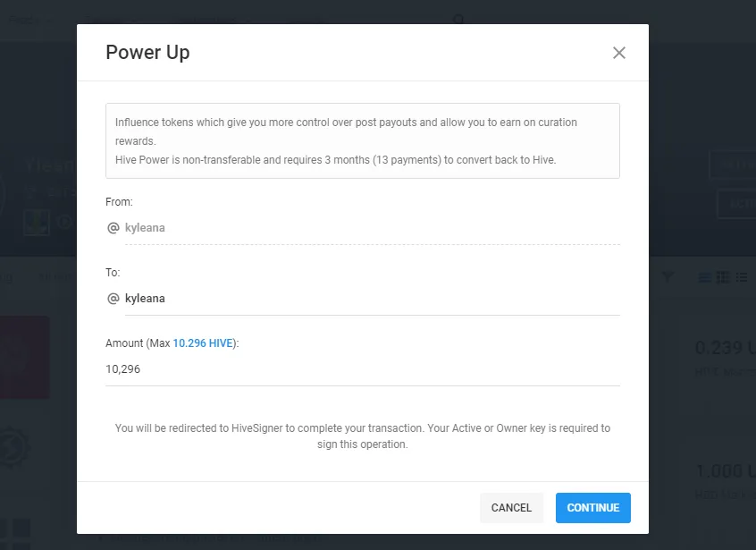The image size is (756, 550).
Task: Select the dimmed grid view icon
Action: (724, 278)
